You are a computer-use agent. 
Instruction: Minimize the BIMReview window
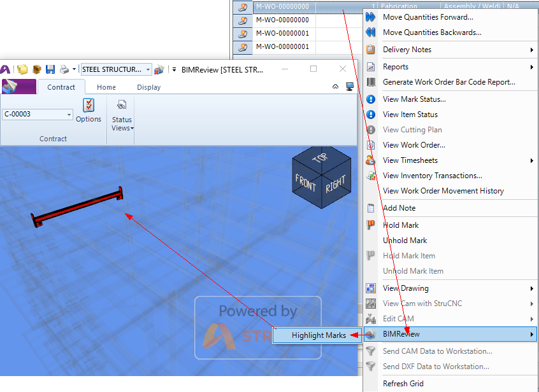pos(285,69)
